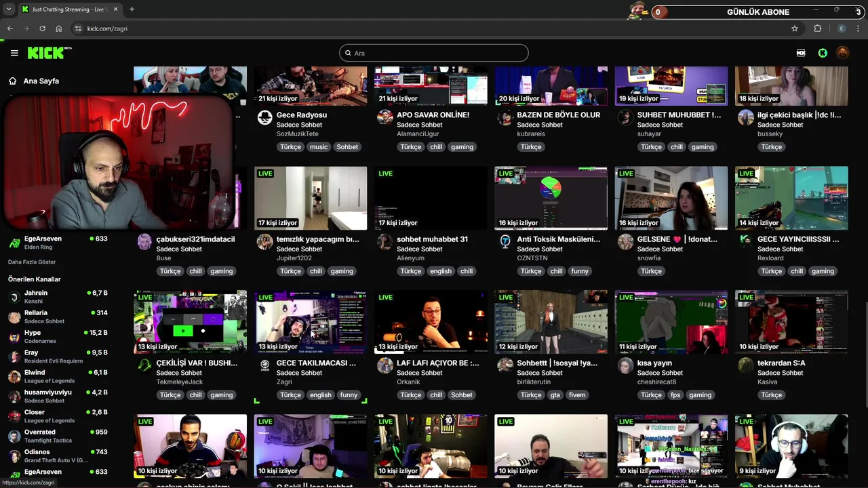Viewport: 868px width, 488px height.
Task: Open ÇEKİLİŞ VAR BUSHI stream title
Action: coord(197,363)
